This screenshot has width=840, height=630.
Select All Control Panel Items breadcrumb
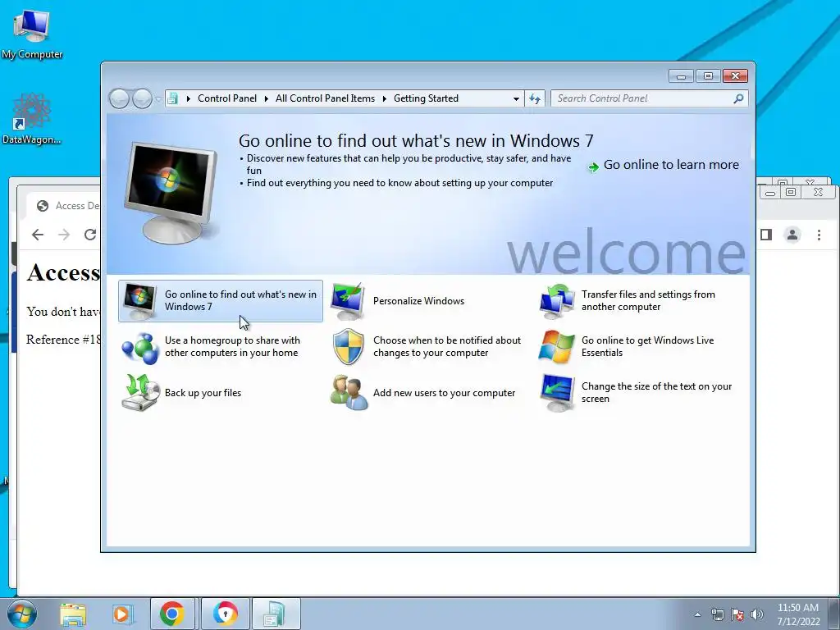pos(325,98)
